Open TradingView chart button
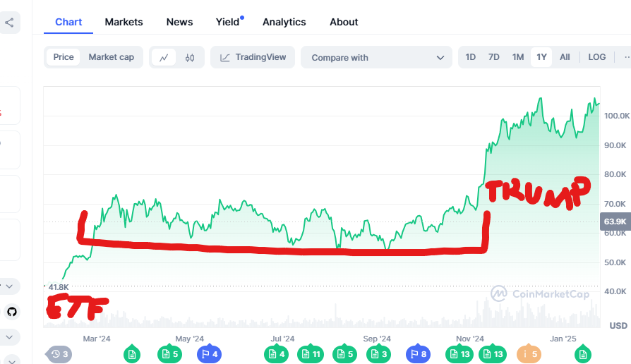 pos(253,57)
